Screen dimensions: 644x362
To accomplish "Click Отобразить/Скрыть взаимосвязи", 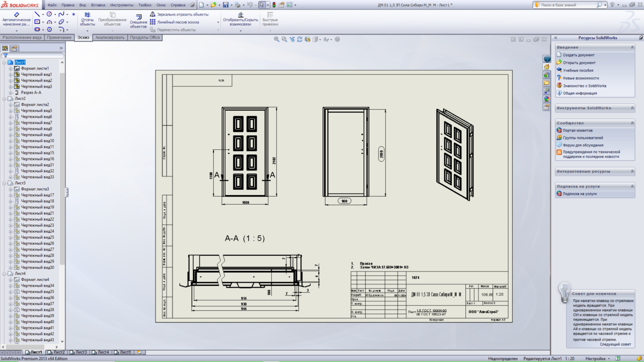I will tap(240, 19).
